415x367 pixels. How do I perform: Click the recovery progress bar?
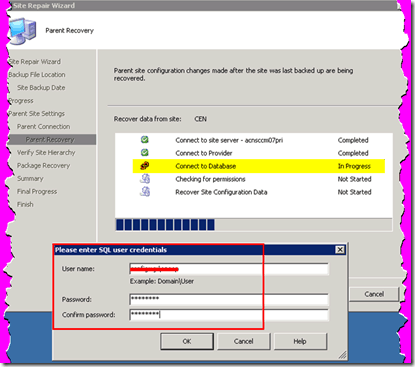coord(254,225)
